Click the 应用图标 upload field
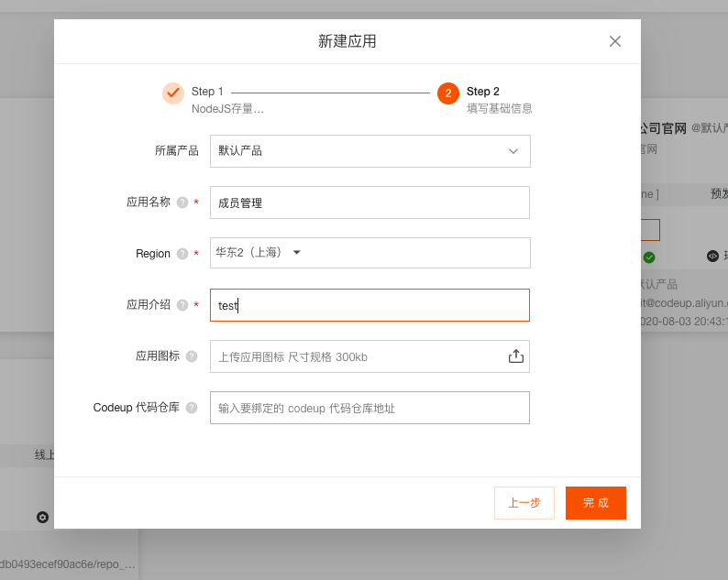 tap(370, 356)
